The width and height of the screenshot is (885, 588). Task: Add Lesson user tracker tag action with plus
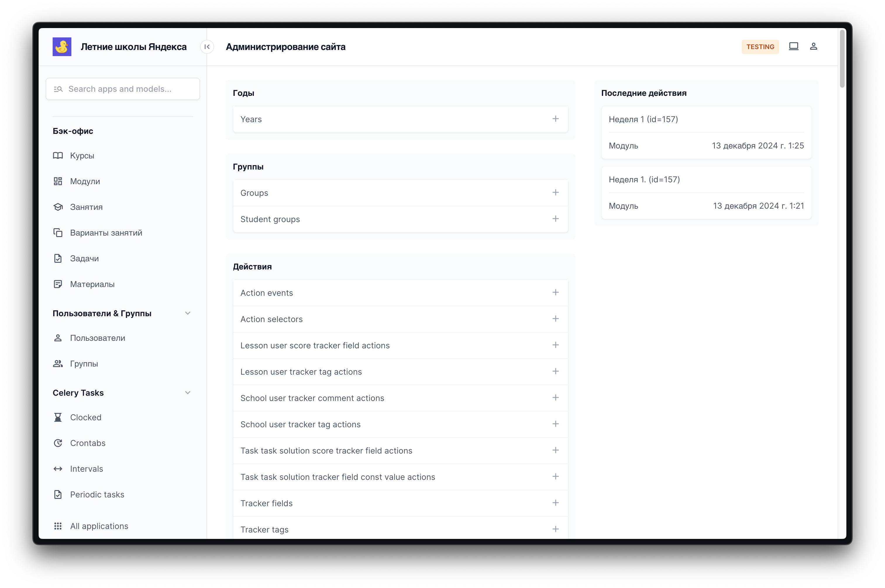pos(555,371)
